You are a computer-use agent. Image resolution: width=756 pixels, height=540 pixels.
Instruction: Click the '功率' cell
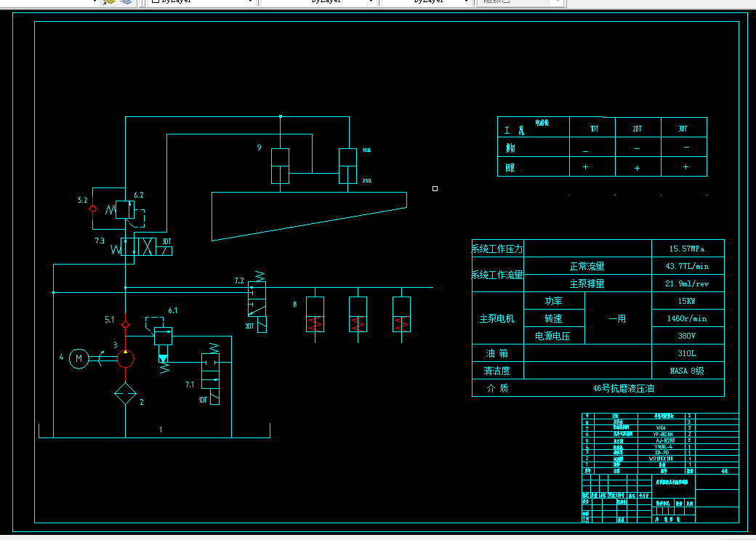553,301
